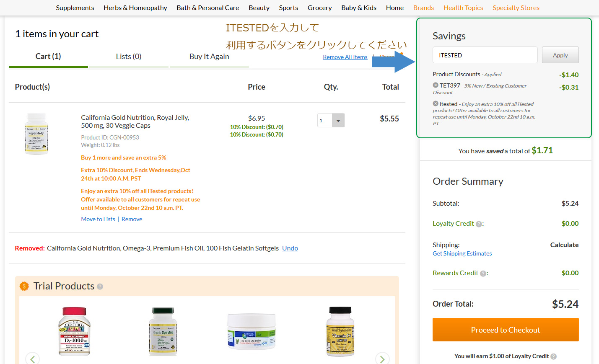Open the Bath & Personal Care menu
Image resolution: width=599 pixels, height=364 pixels.
(207, 8)
